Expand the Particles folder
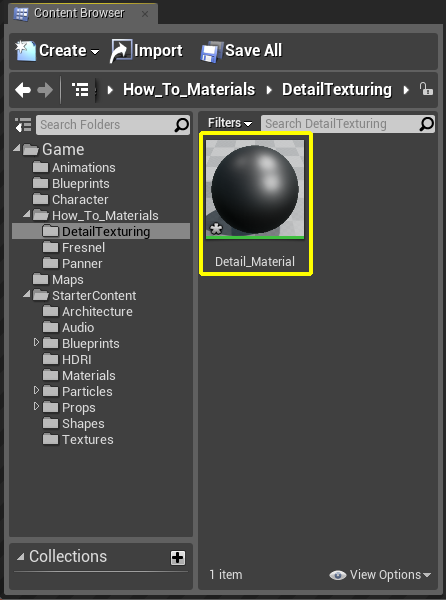This screenshot has height=600, width=446. point(36,390)
